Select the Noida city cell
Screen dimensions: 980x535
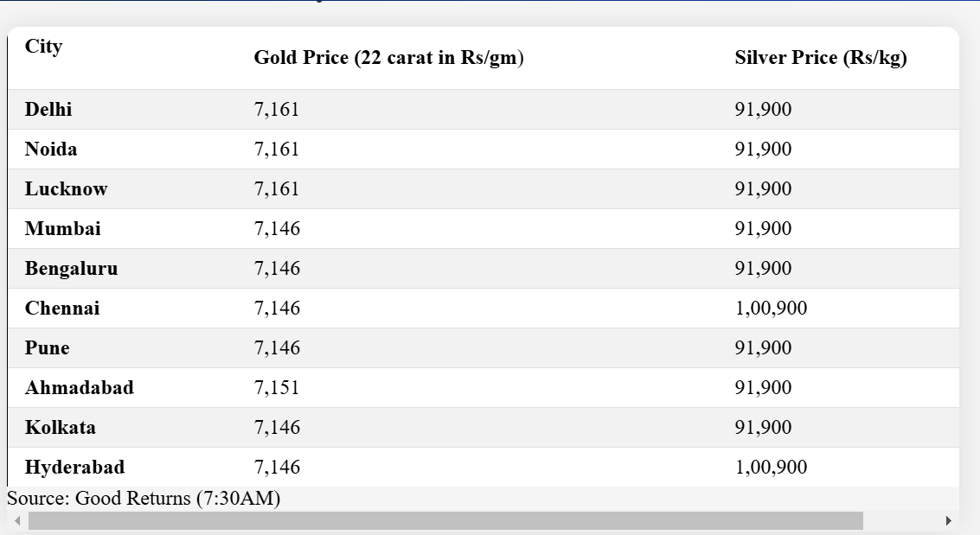[x=51, y=150]
